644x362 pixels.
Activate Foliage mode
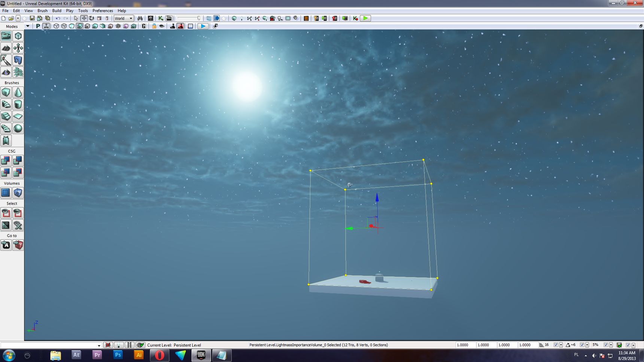pos(18,72)
